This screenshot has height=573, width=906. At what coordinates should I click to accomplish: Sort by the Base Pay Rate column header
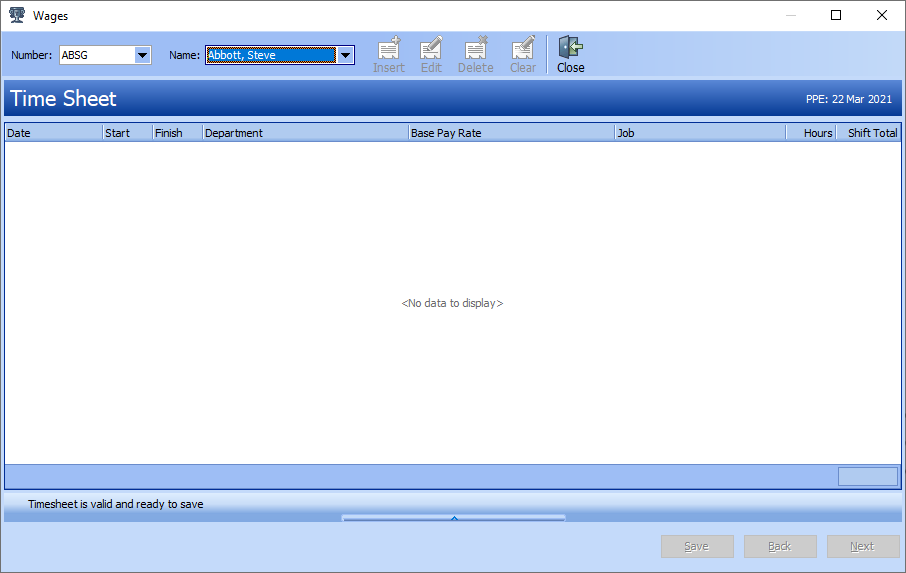[x=511, y=133]
